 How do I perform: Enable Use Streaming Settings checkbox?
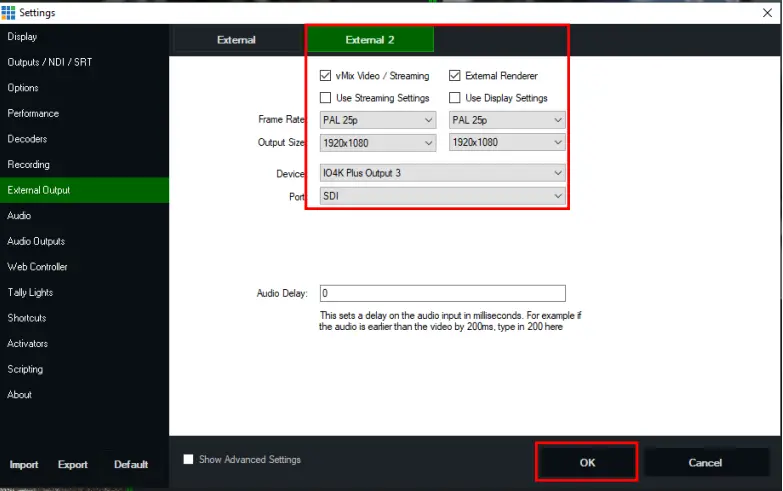325,97
